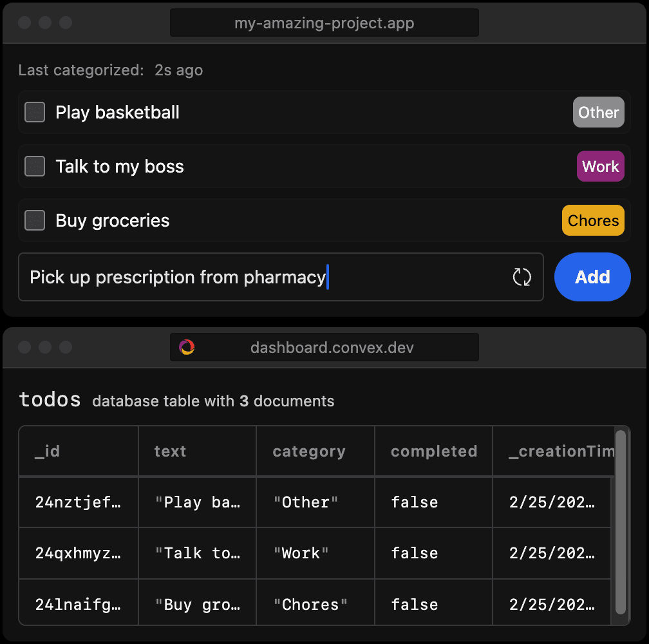Click the Add button

pos(592,277)
